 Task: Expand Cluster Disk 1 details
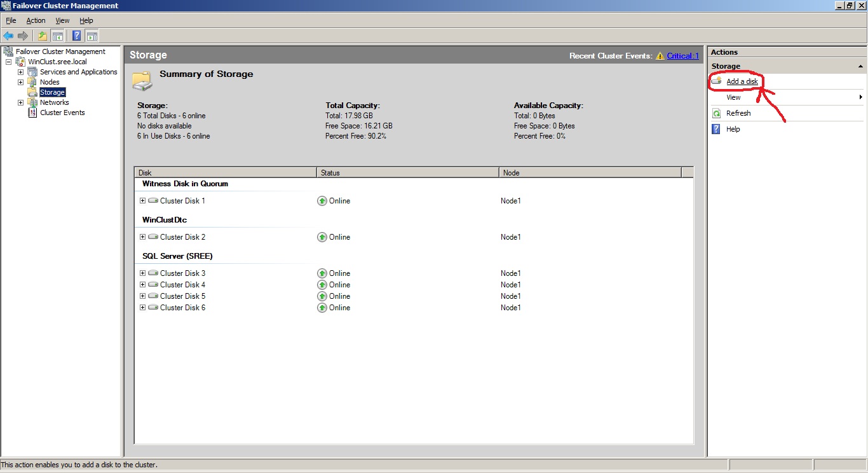coord(143,201)
